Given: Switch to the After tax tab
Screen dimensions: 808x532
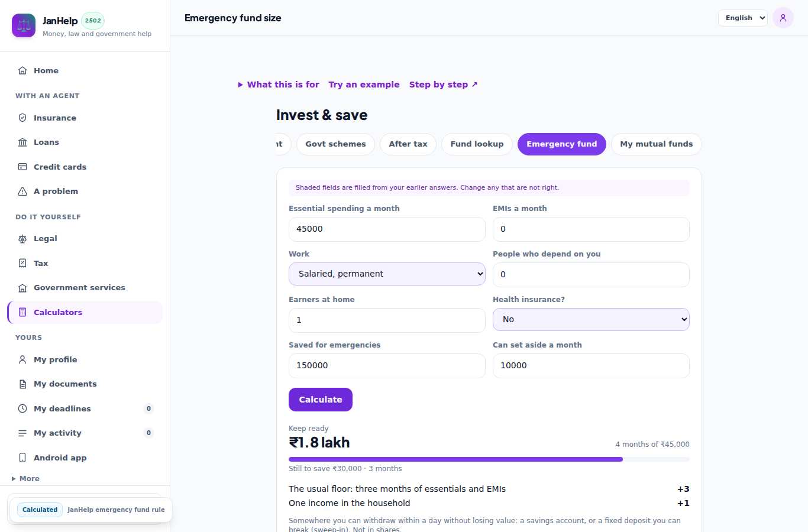Looking at the screenshot, I should click(x=408, y=144).
